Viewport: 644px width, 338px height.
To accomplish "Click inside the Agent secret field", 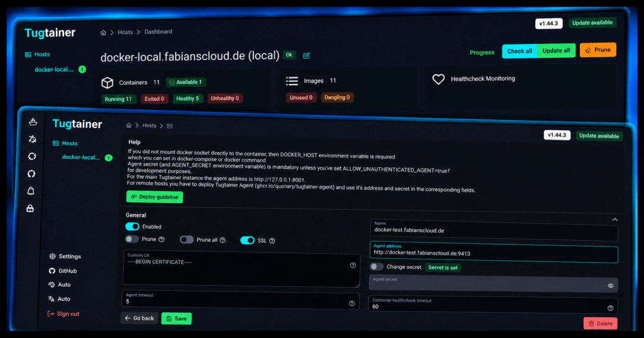I will (493, 284).
